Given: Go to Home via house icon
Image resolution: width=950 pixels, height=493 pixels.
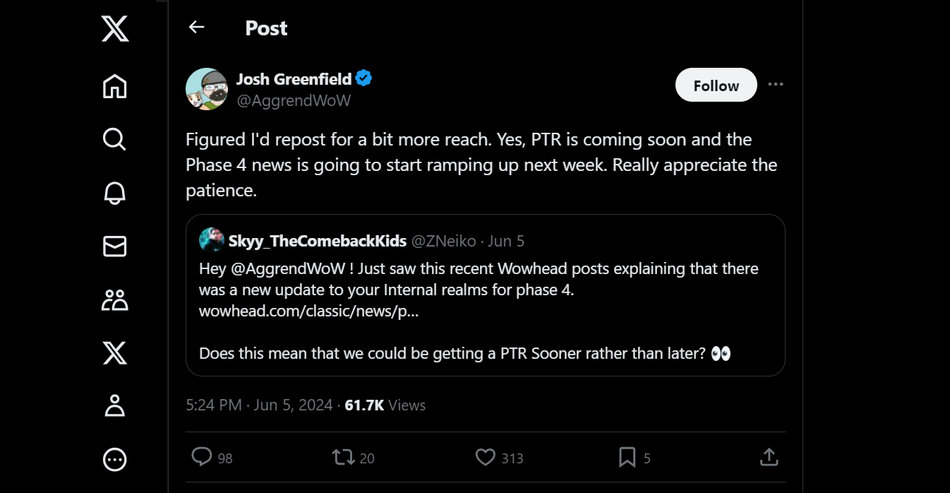Looking at the screenshot, I should coord(115,87).
